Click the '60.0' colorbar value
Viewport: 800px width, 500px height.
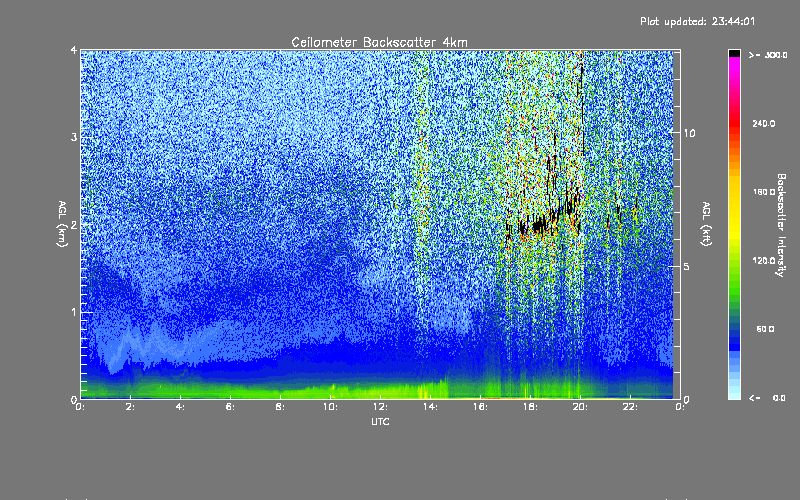coord(765,330)
